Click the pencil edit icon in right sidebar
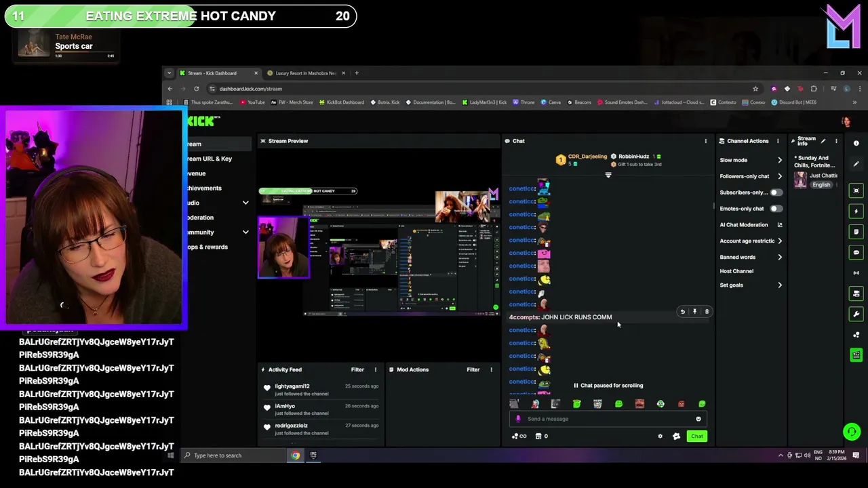This screenshot has height=488, width=868. pos(856,164)
